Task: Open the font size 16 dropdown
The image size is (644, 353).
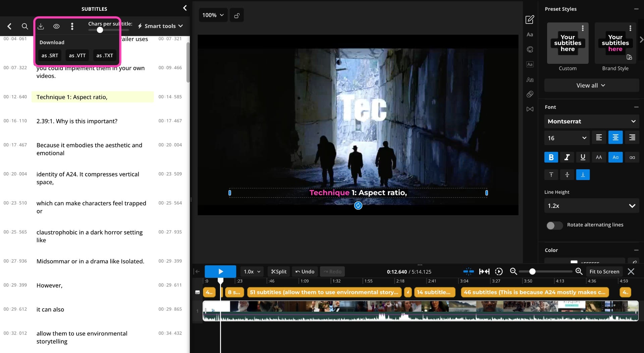Action: [567, 138]
